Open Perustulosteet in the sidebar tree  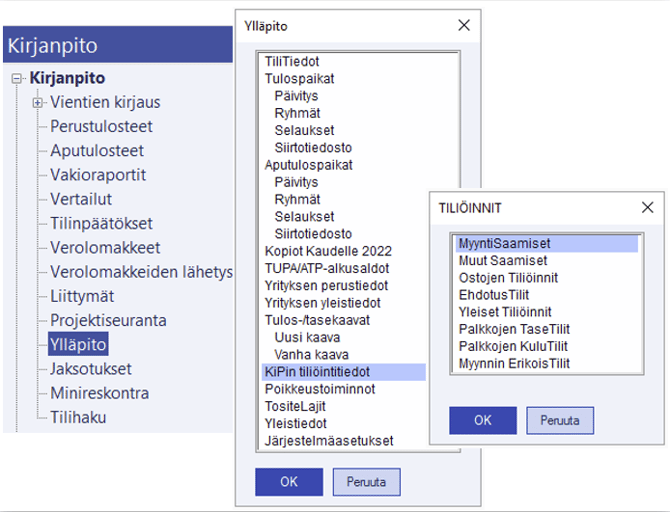pos(101,127)
